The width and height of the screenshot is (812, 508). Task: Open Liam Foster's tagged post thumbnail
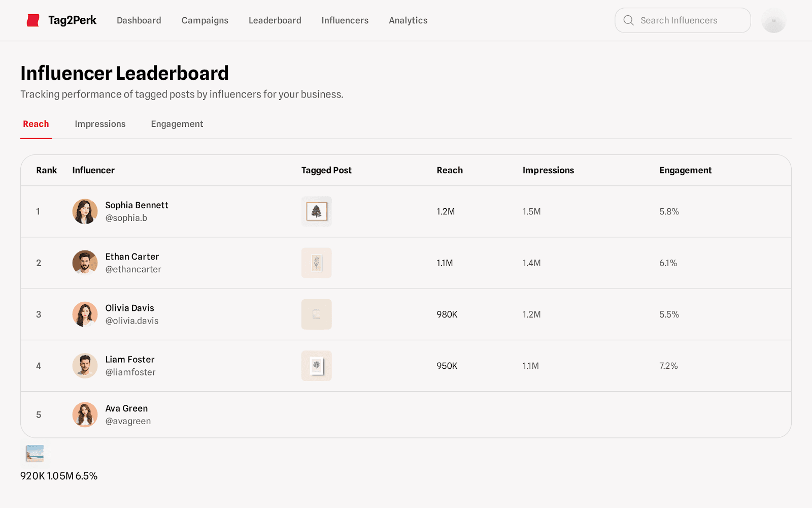(x=317, y=366)
